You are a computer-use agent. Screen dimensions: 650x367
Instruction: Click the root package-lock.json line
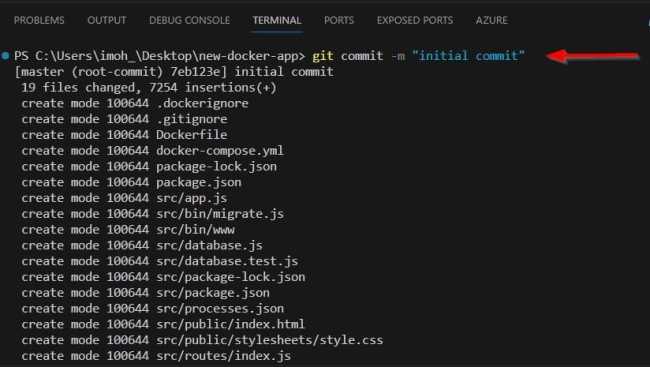click(149, 166)
